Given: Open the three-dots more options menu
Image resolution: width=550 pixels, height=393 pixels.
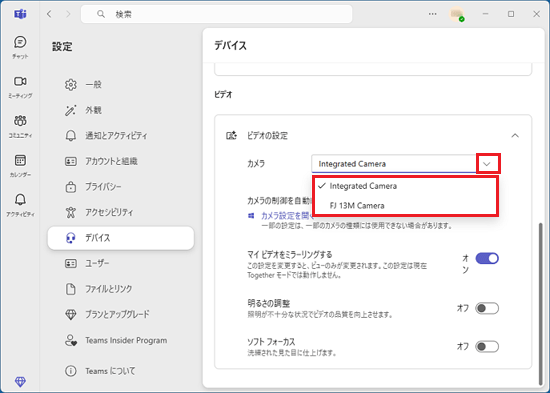Looking at the screenshot, I should click(x=432, y=14).
